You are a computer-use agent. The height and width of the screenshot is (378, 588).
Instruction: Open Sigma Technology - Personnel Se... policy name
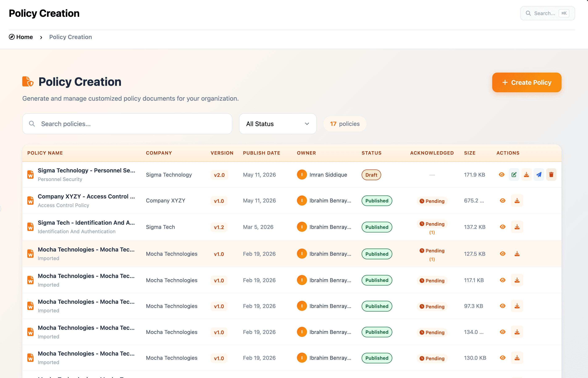pyautogui.click(x=86, y=170)
